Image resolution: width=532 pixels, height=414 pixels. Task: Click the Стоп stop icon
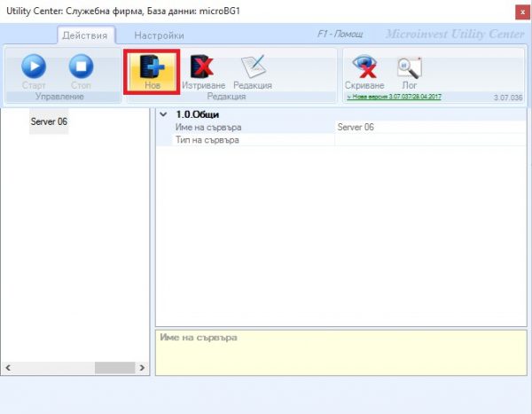coord(81,66)
